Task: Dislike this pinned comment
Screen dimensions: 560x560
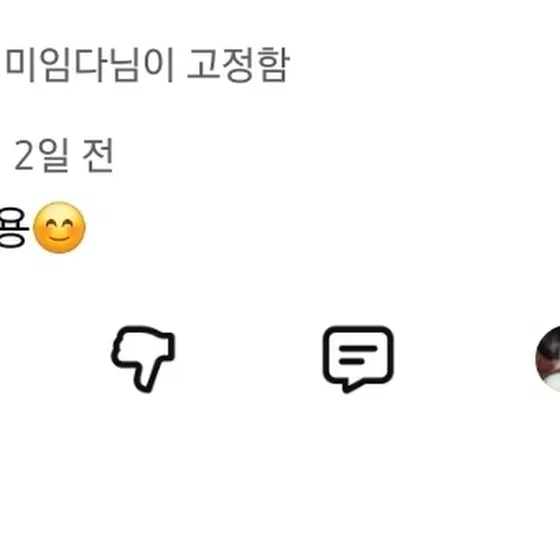Action: tap(143, 359)
